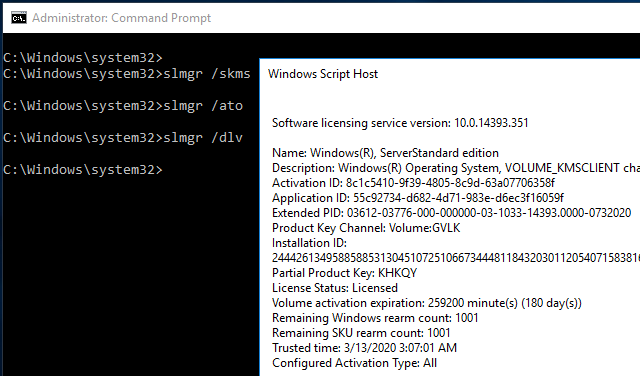Click Remaining SKU rearm count: 1001
This screenshot has width=640, height=376.
tap(361, 333)
